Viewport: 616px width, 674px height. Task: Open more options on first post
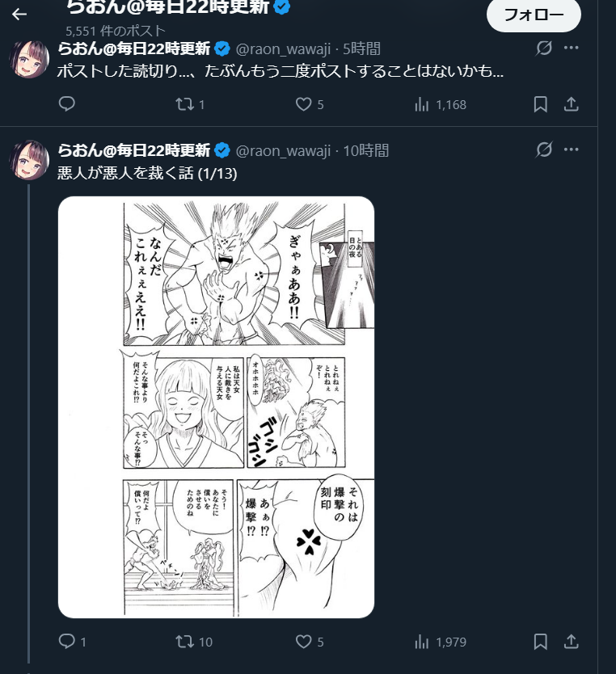(x=571, y=48)
